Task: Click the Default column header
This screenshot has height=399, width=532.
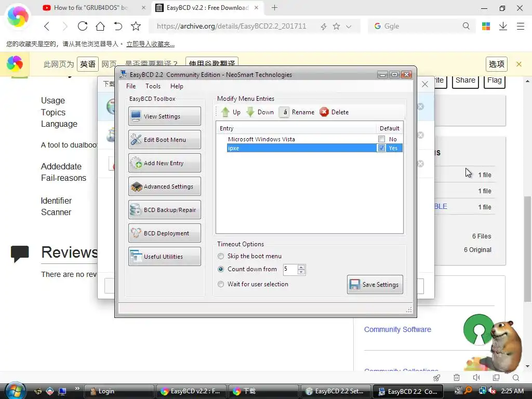Action: point(390,128)
